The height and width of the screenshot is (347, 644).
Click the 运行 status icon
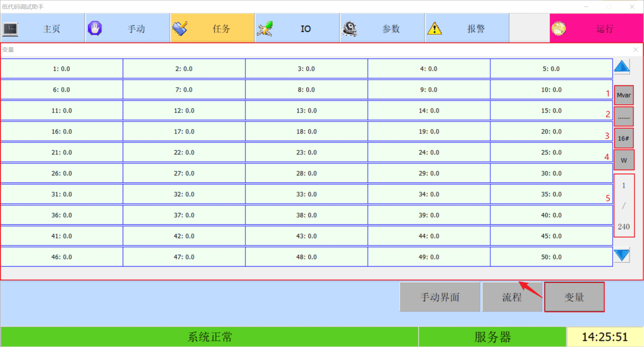point(558,28)
